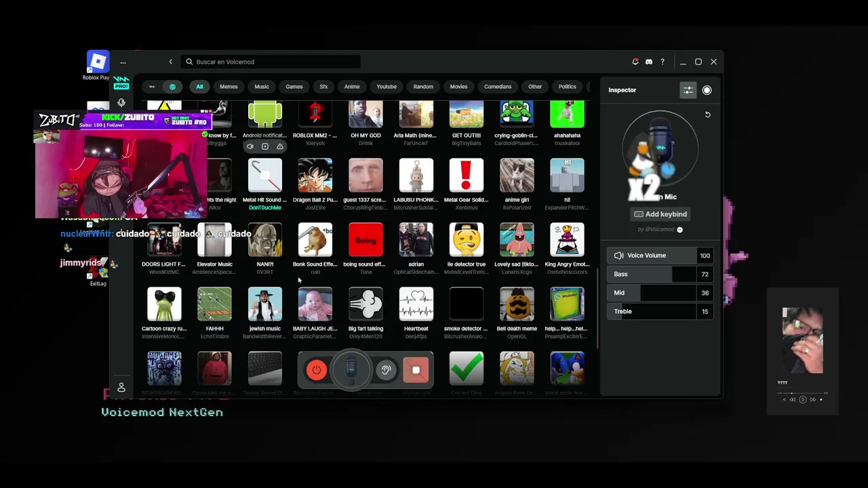Play the green checkmark Correct Ding sound
The height and width of the screenshot is (488, 868).
click(x=467, y=369)
